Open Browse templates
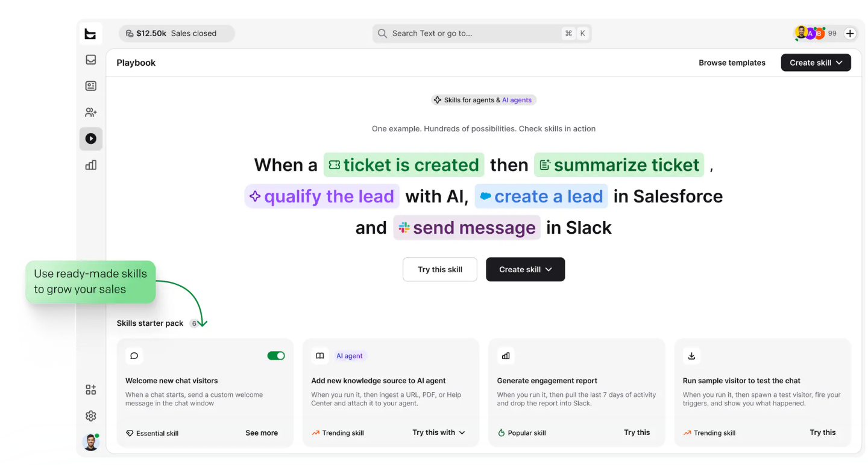 point(732,63)
